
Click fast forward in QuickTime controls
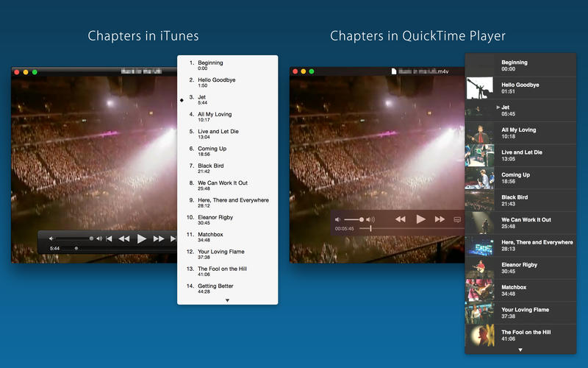pos(440,219)
